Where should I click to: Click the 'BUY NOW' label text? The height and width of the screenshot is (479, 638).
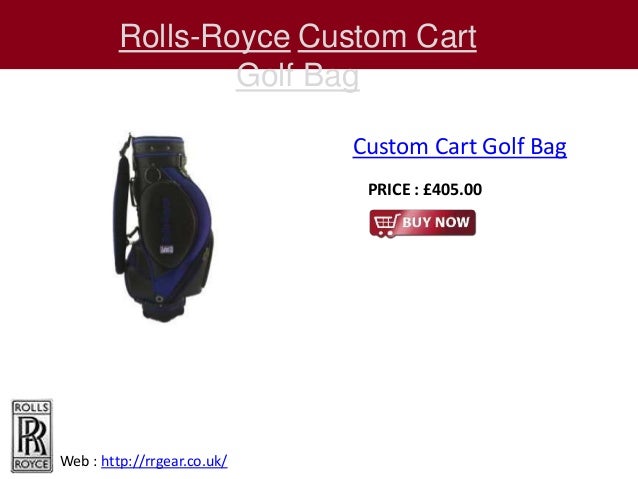click(x=436, y=222)
